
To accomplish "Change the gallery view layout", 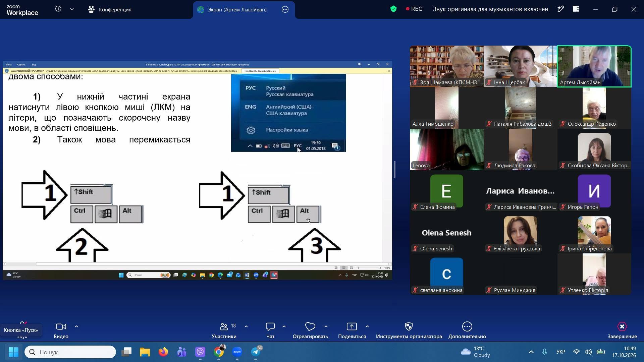I will (576, 9).
